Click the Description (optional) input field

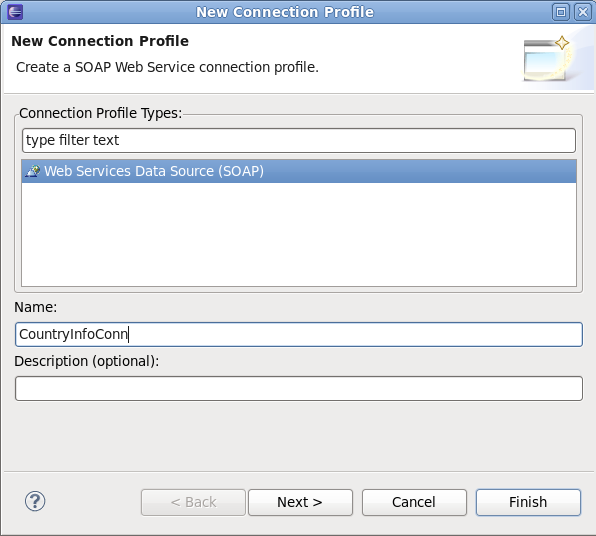(299, 389)
